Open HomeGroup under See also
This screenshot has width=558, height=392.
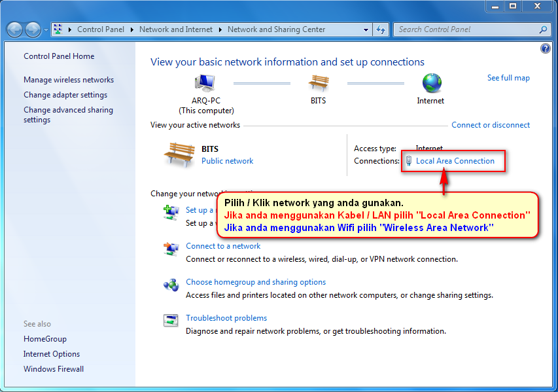click(x=45, y=339)
